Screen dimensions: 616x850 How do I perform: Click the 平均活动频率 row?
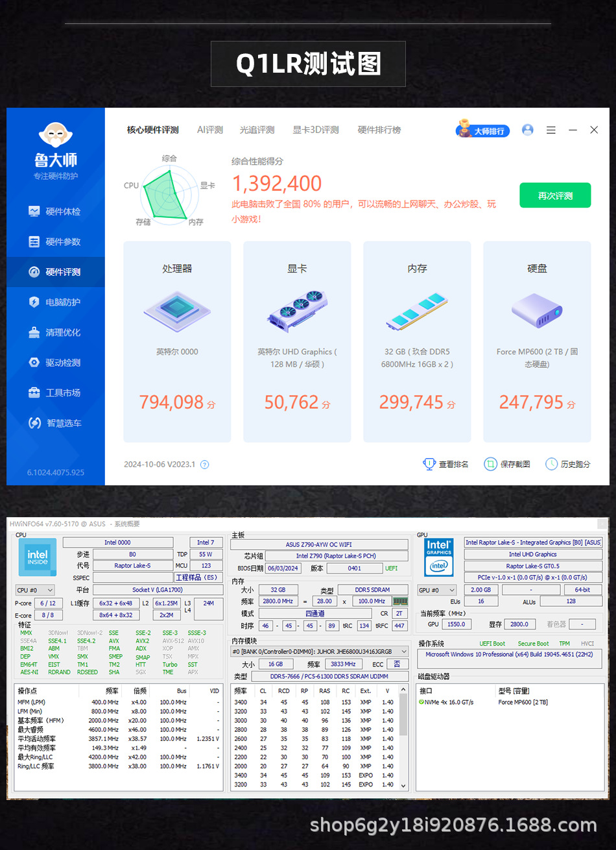tap(119, 738)
